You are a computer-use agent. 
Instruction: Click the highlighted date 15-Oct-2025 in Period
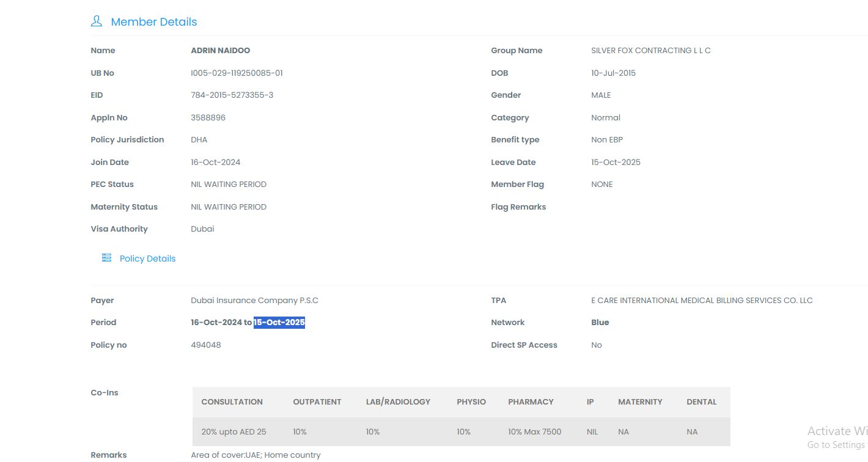coord(279,323)
